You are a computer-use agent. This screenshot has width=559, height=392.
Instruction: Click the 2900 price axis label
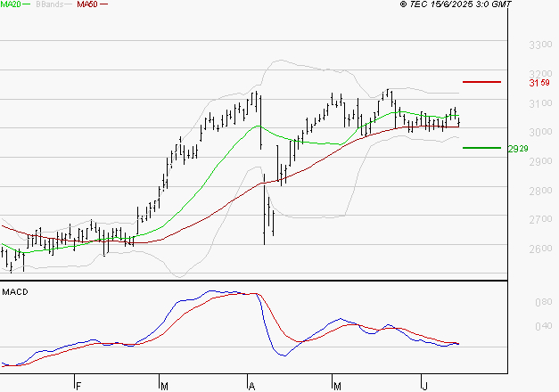540,162
